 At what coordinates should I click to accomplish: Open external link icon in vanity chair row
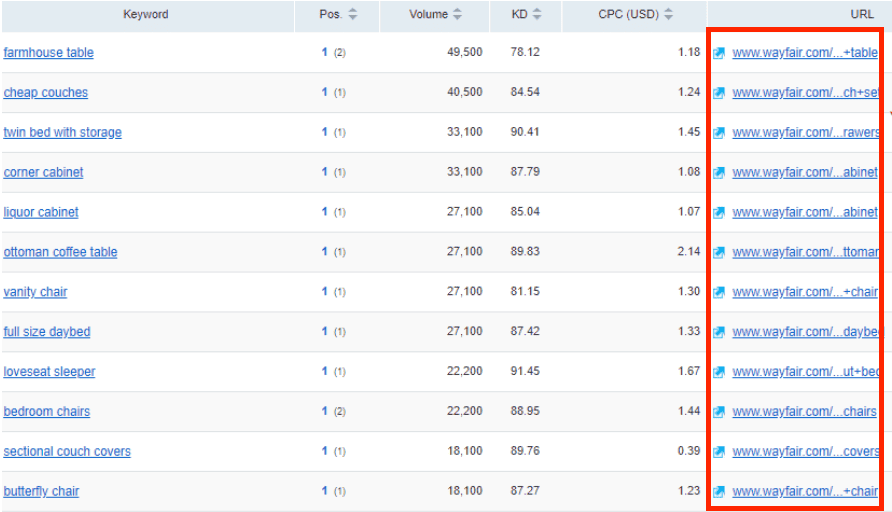pyautogui.click(x=719, y=292)
